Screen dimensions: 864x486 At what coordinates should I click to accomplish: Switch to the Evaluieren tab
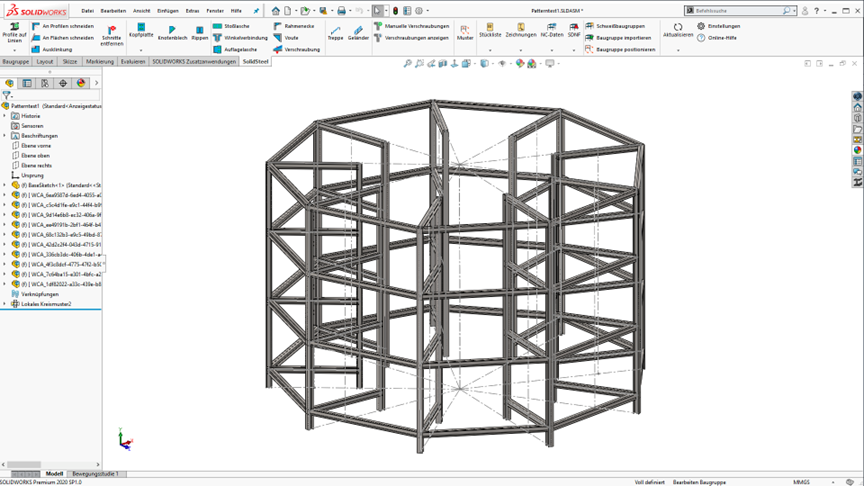(133, 61)
